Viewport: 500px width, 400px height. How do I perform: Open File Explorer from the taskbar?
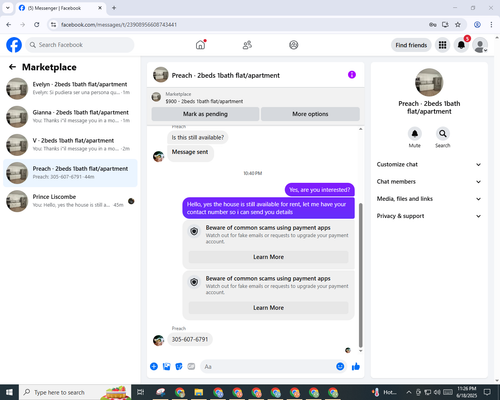(199, 392)
